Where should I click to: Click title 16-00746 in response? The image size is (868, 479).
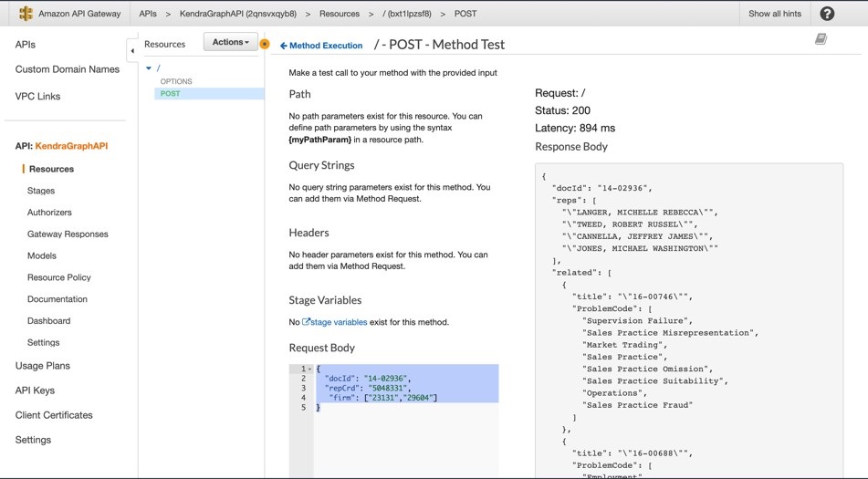click(632, 297)
